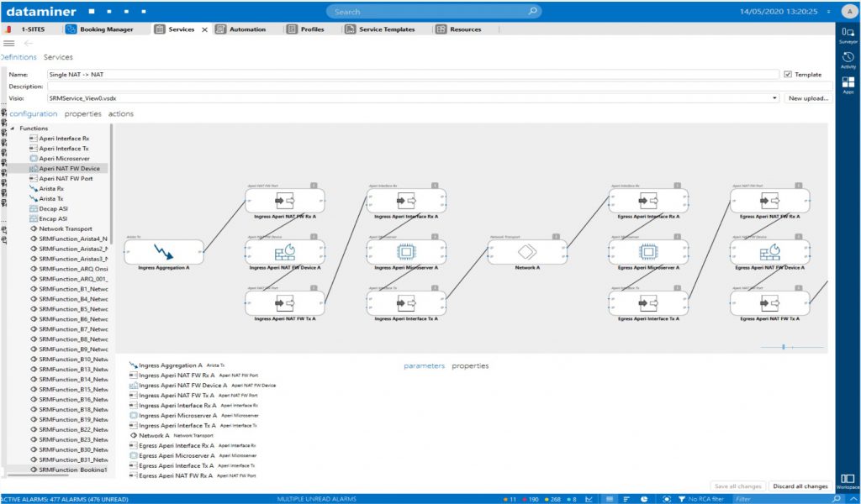Click the alarm list view icon in status bar

pos(610,499)
